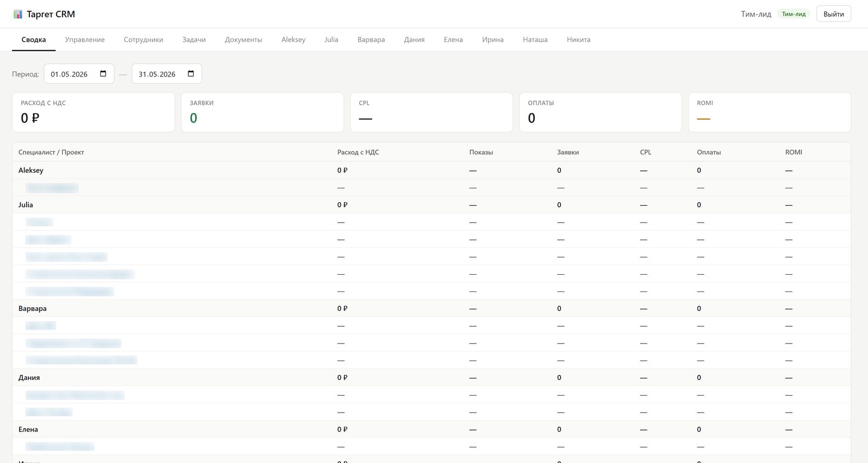This screenshot has width=868, height=463.
Task: Select the Julia specialist row
Action: coord(431,205)
